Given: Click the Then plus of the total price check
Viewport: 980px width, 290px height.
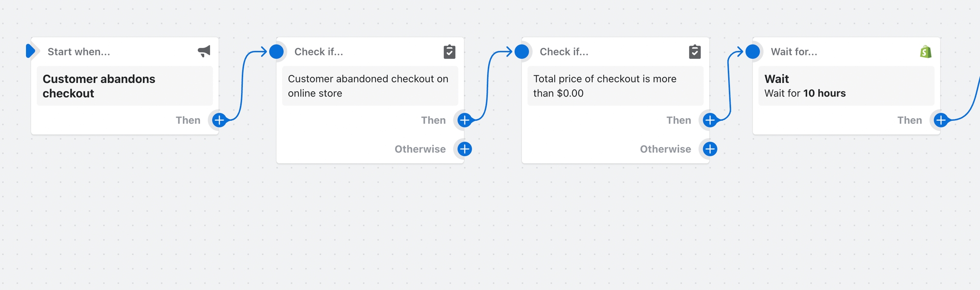Looking at the screenshot, I should (x=710, y=120).
